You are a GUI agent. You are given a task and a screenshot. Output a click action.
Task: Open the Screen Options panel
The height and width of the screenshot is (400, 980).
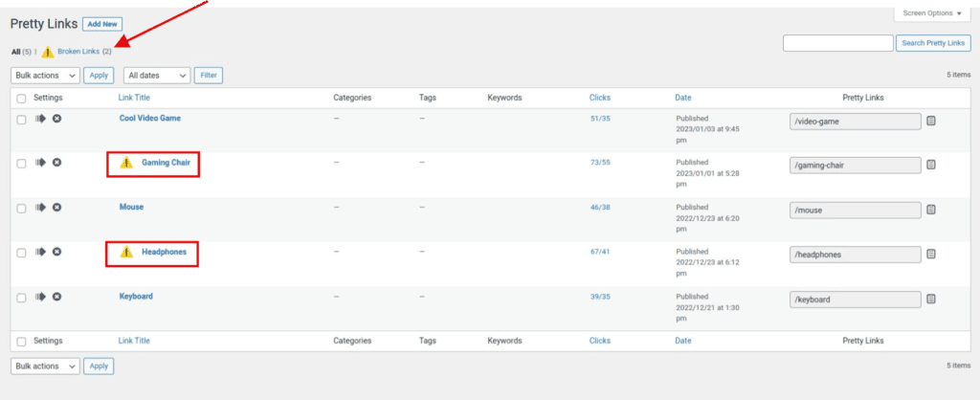click(931, 13)
